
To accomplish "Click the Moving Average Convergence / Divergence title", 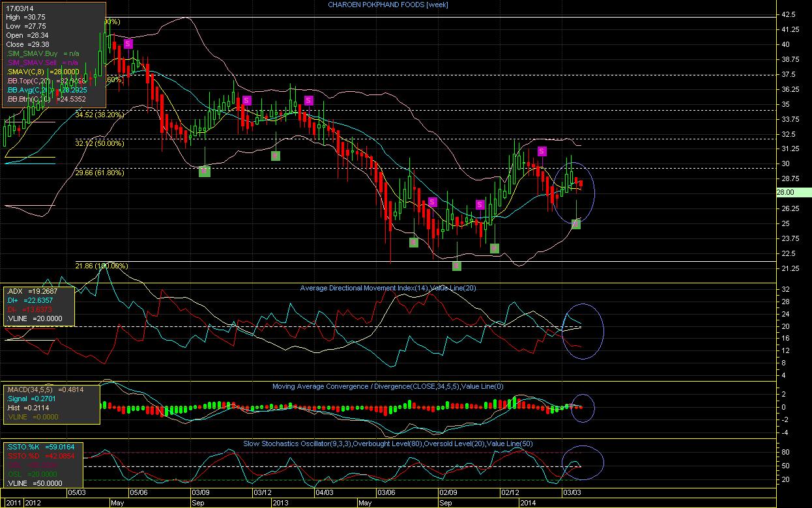I will 388,386.
